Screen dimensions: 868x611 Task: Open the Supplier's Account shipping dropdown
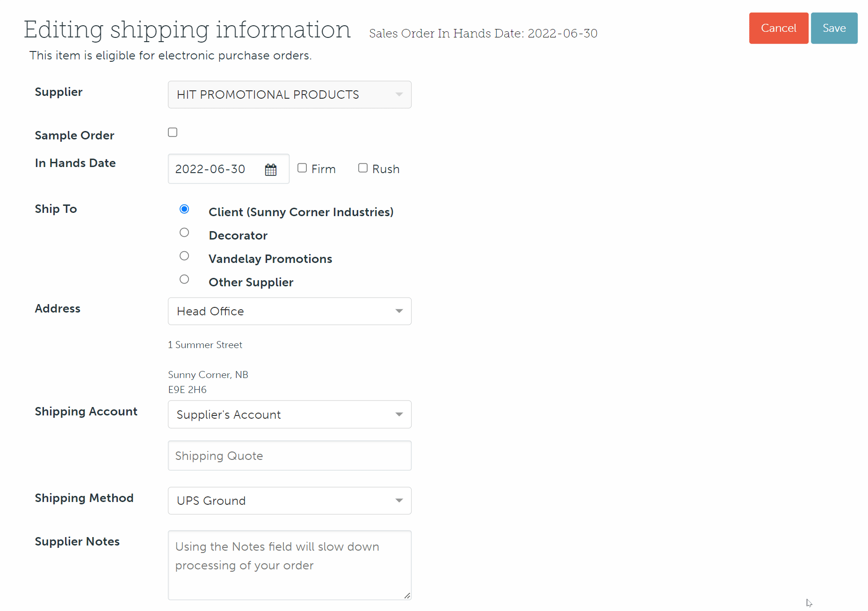(x=289, y=414)
